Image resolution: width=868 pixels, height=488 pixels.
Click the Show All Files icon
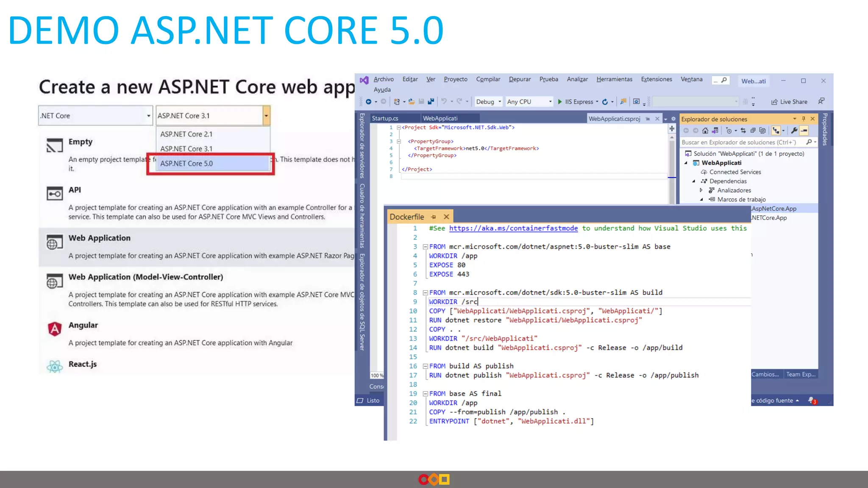coord(762,130)
